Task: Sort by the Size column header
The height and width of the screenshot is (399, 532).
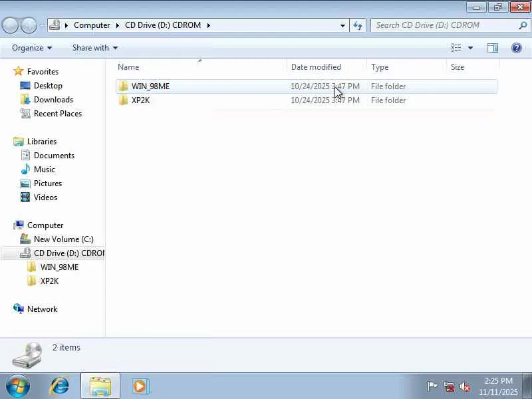Action: 473,67
